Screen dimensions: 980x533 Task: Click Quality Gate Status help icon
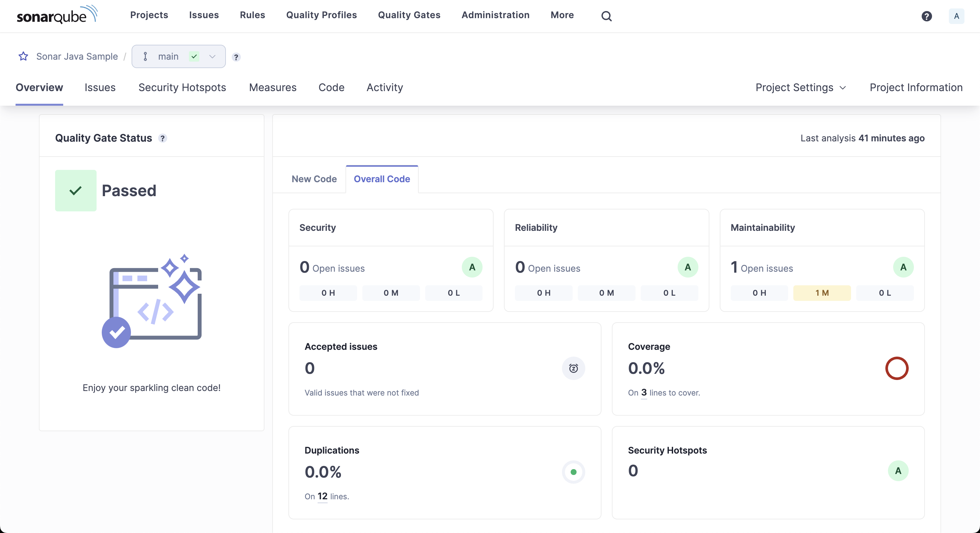pyautogui.click(x=163, y=138)
